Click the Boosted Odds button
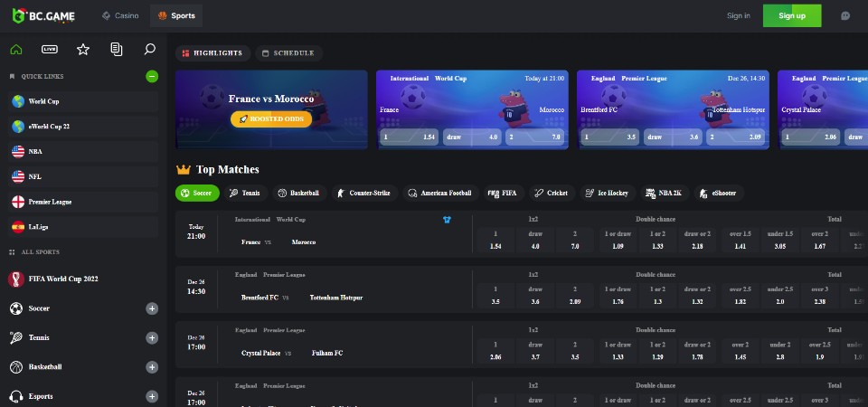868x407 pixels. coord(271,119)
